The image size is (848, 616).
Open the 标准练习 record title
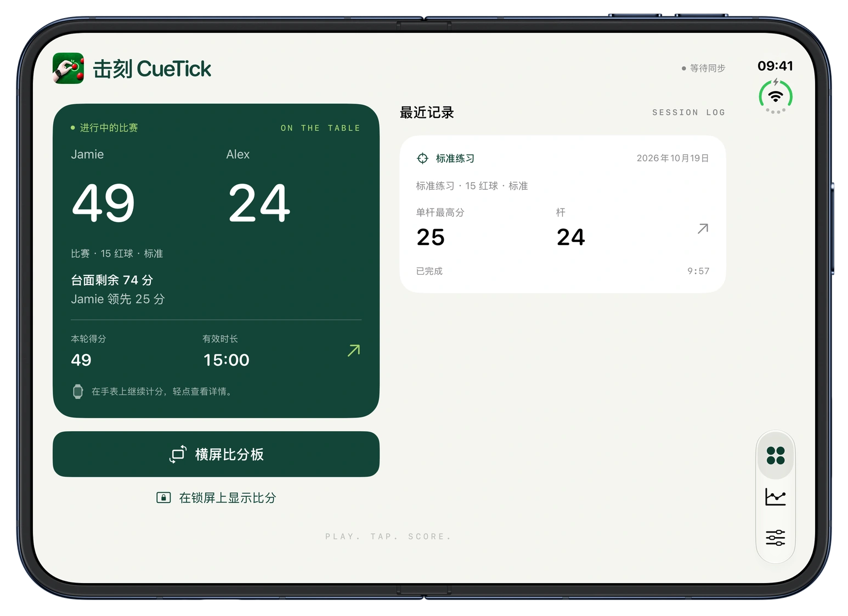(455, 159)
